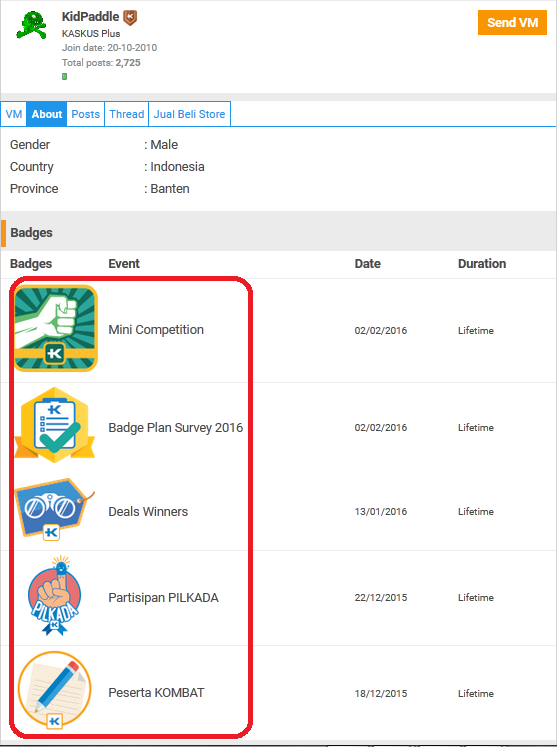Image resolution: width=557 pixels, height=747 pixels.
Task: Click the Gender field label
Action: tap(30, 144)
